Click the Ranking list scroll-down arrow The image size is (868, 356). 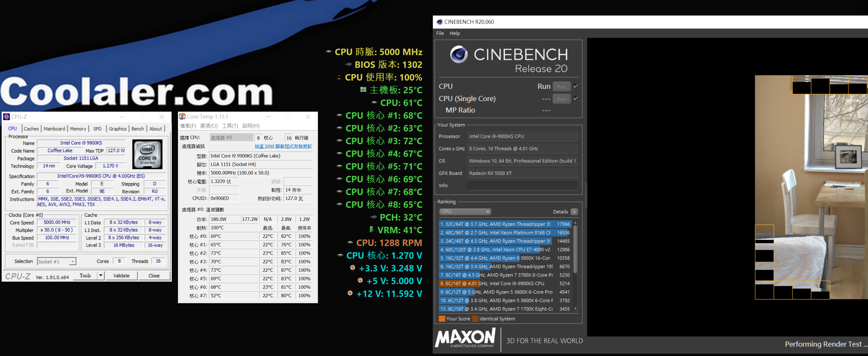point(575,308)
